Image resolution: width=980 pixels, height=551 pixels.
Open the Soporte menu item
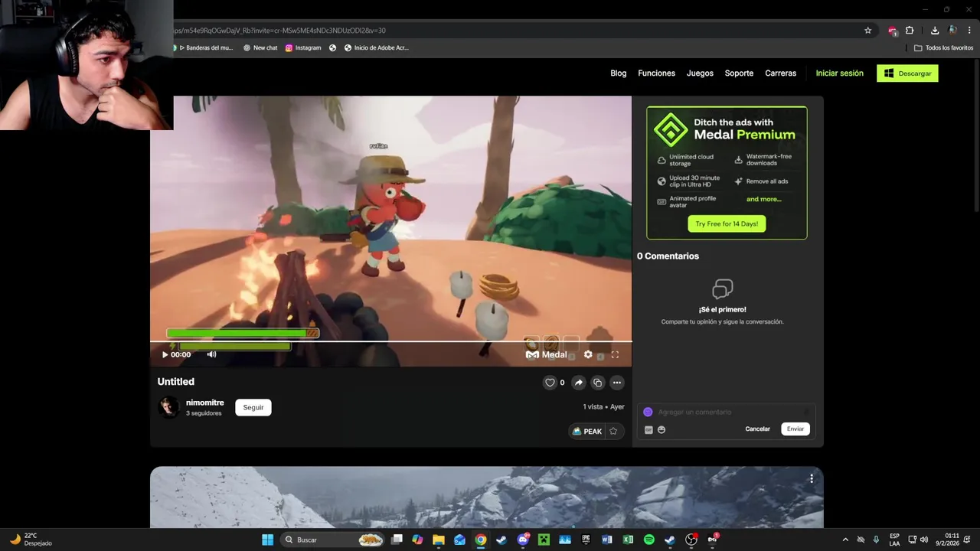[x=739, y=73]
